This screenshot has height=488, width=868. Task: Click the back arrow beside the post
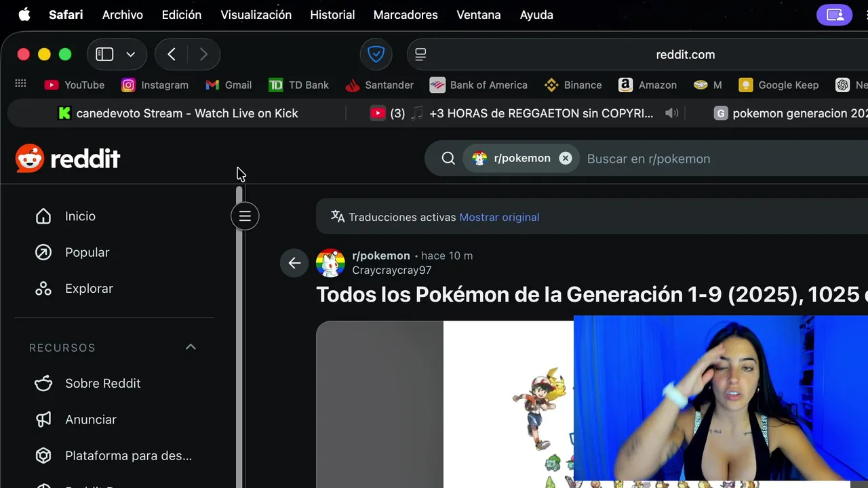click(294, 263)
